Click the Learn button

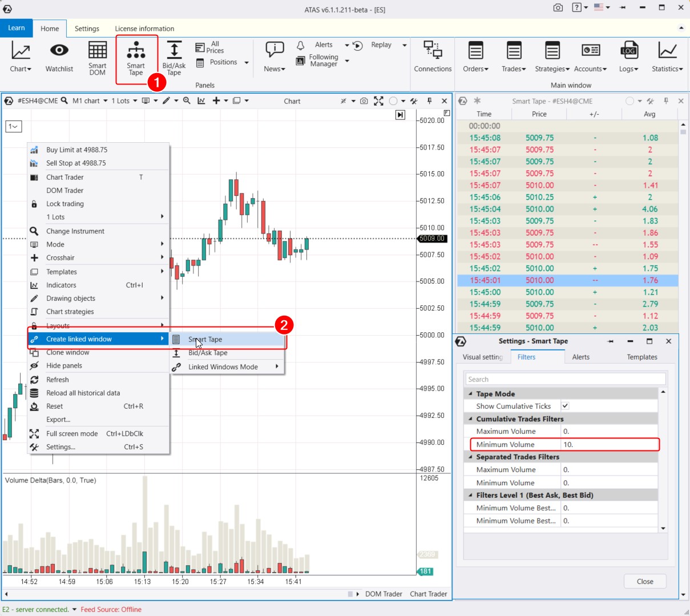17,28
